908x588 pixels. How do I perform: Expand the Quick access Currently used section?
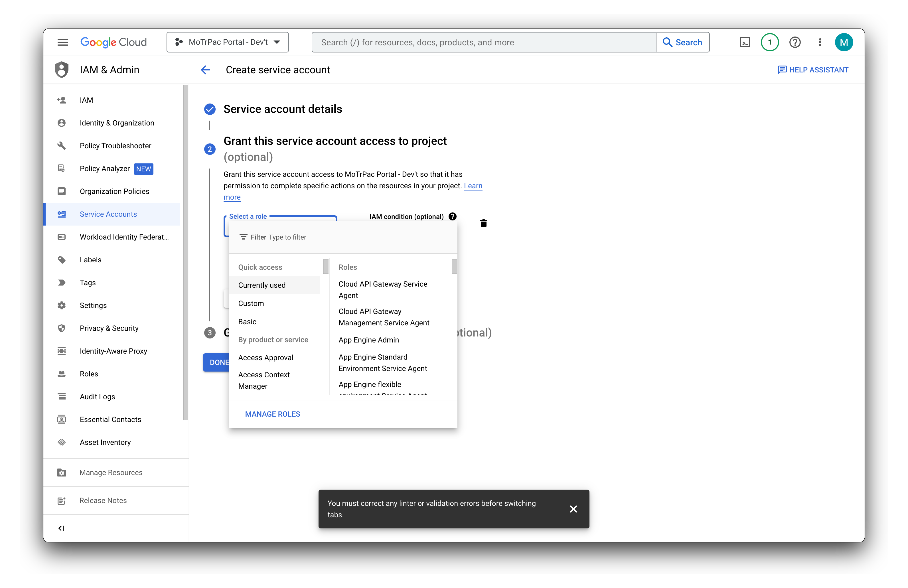(262, 285)
